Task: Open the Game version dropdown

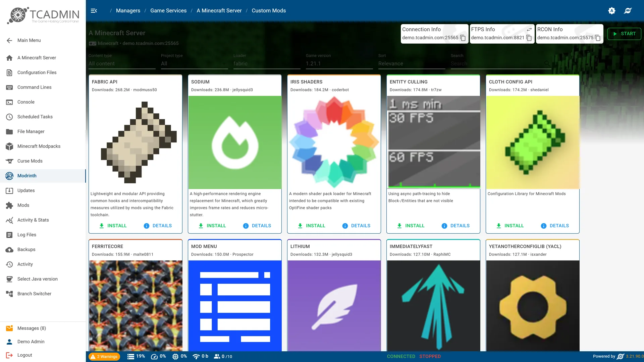Action: (x=339, y=63)
